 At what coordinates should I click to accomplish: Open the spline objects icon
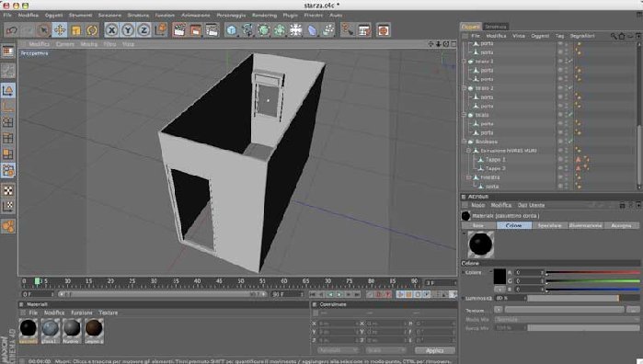coord(247,30)
